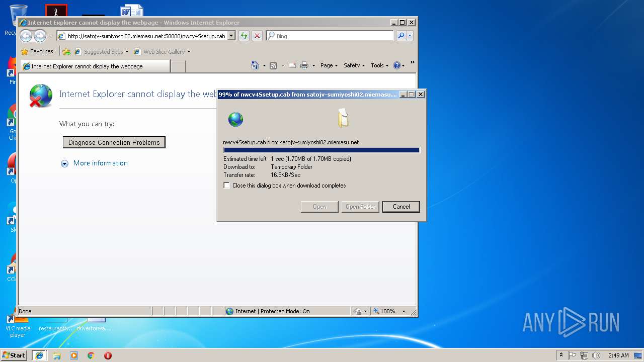Click the error globe icon on the page
This screenshot has height=362, width=644.
coord(41,96)
